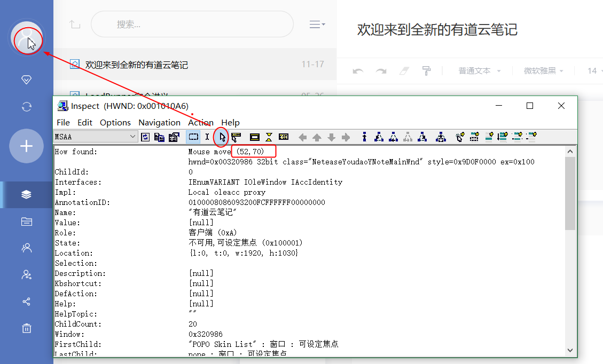This screenshot has width=603, height=364.
Task: Toggle the yellow highlight rectangle button
Action: click(x=254, y=137)
